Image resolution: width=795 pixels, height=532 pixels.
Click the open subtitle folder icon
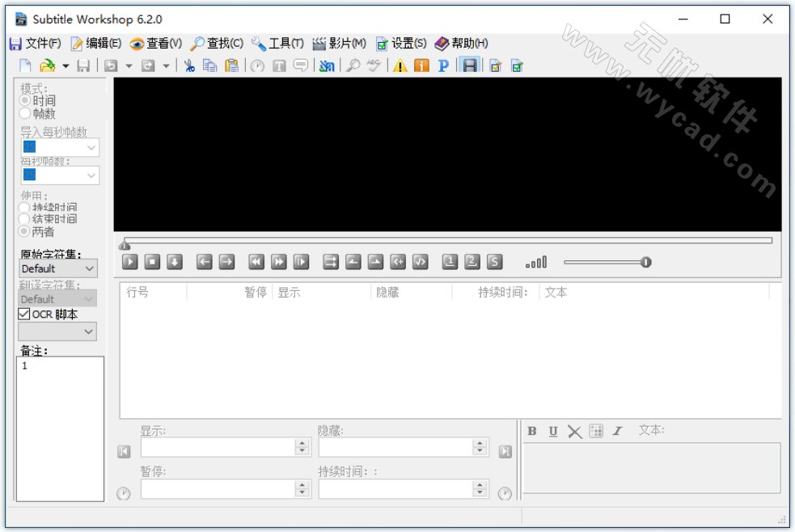(x=47, y=65)
